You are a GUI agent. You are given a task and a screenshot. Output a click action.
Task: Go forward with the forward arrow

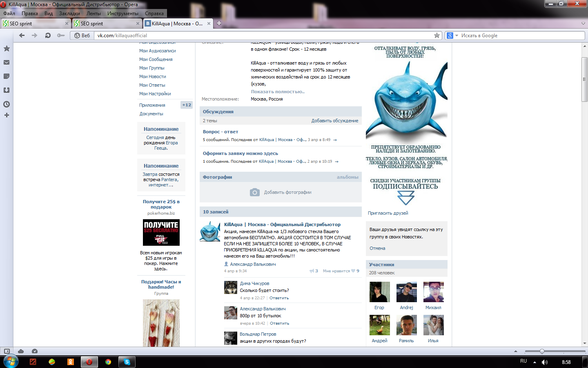(x=35, y=36)
